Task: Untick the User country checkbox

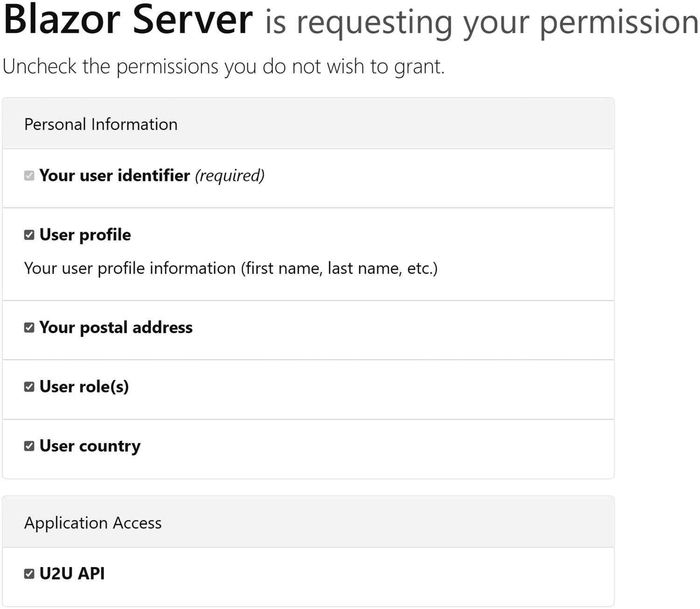Action: click(29, 446)
